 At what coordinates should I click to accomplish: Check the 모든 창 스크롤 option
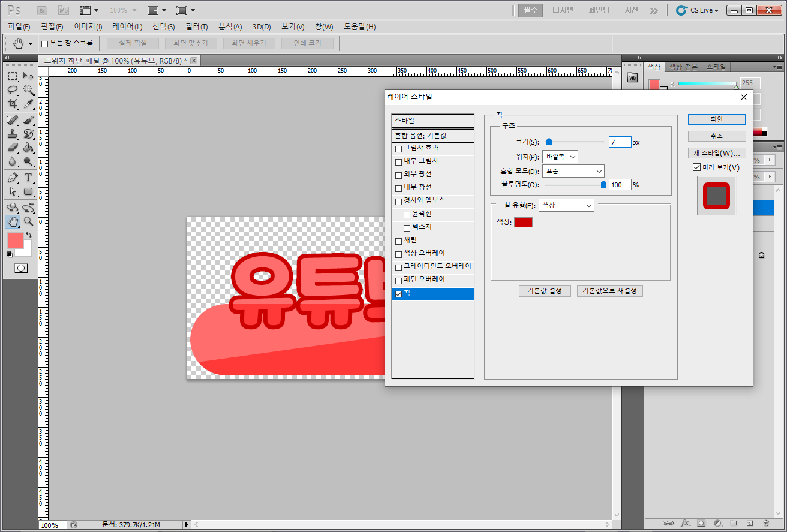(44, 44)
